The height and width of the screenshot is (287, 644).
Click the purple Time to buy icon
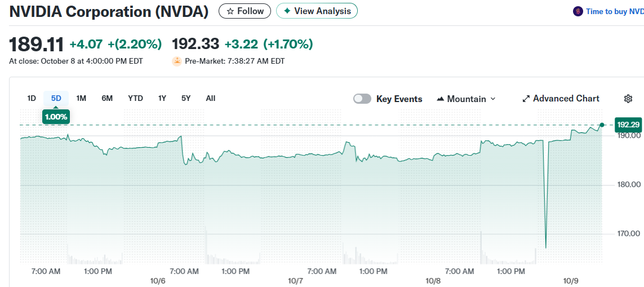coord(578,11)
